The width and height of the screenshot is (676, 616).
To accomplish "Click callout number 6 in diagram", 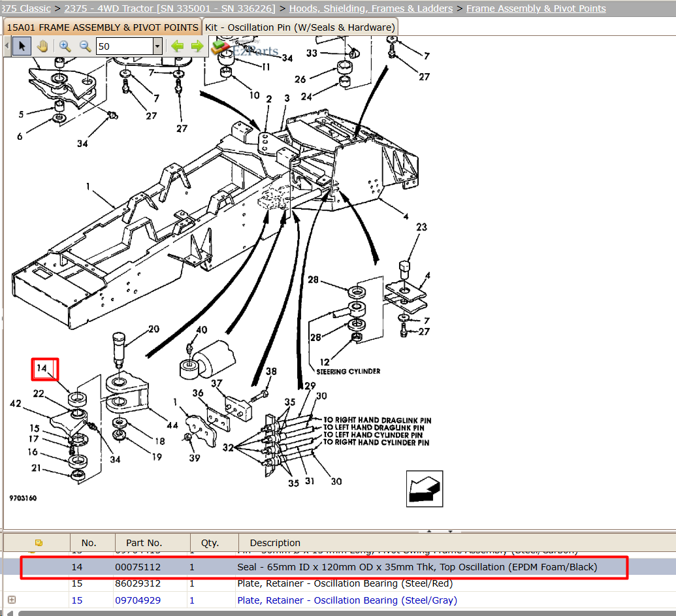I will pyautogui.click(x=20, y=137).
